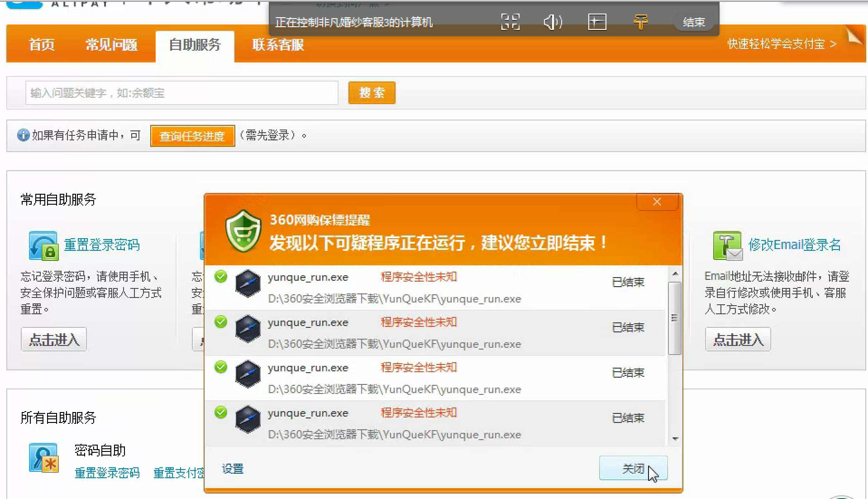
Task: Click the 重置登录密码 lock icon
Action: click(43, 245)
